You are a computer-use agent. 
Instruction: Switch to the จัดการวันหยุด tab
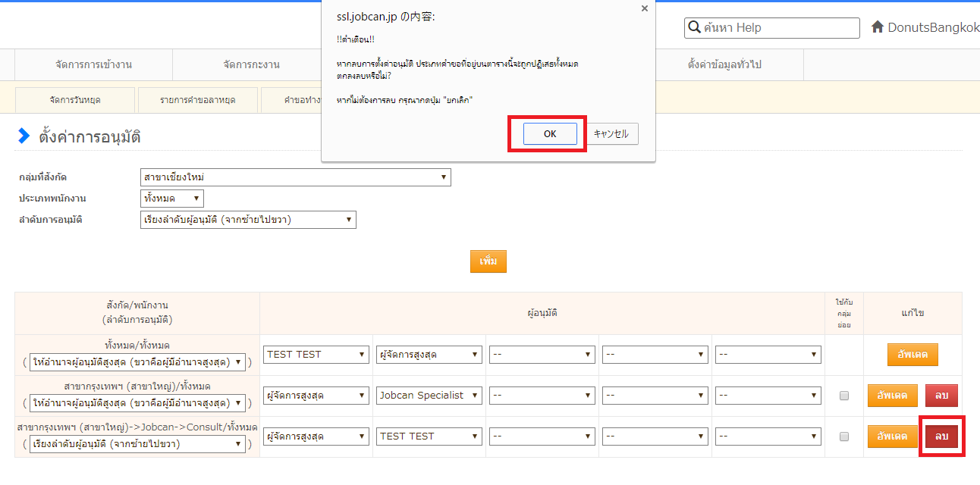point(75,99)
